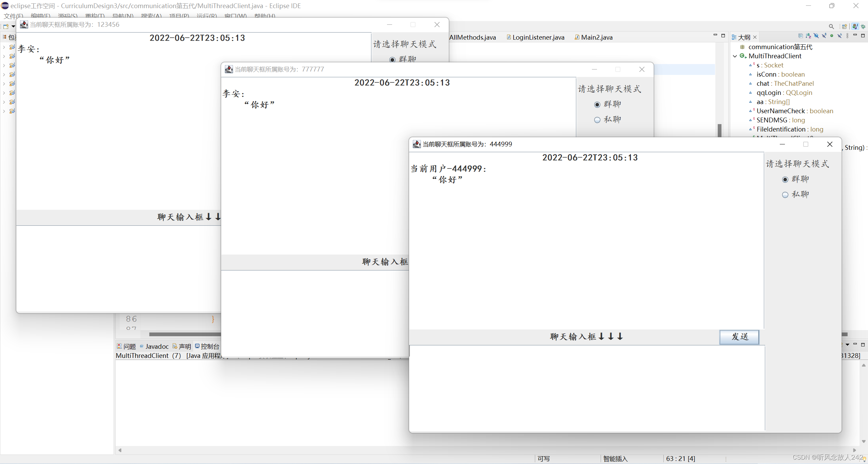Viewport: 868px width, 464px height.
Task: Switch to the Java perspective icon
Action: (855, 26)
